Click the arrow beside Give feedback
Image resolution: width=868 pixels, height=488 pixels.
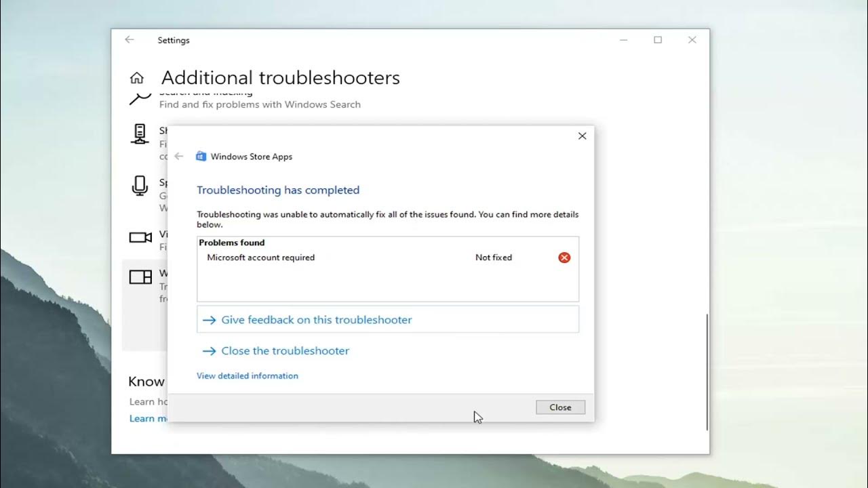pyautogui.click(x=209, y=320)
